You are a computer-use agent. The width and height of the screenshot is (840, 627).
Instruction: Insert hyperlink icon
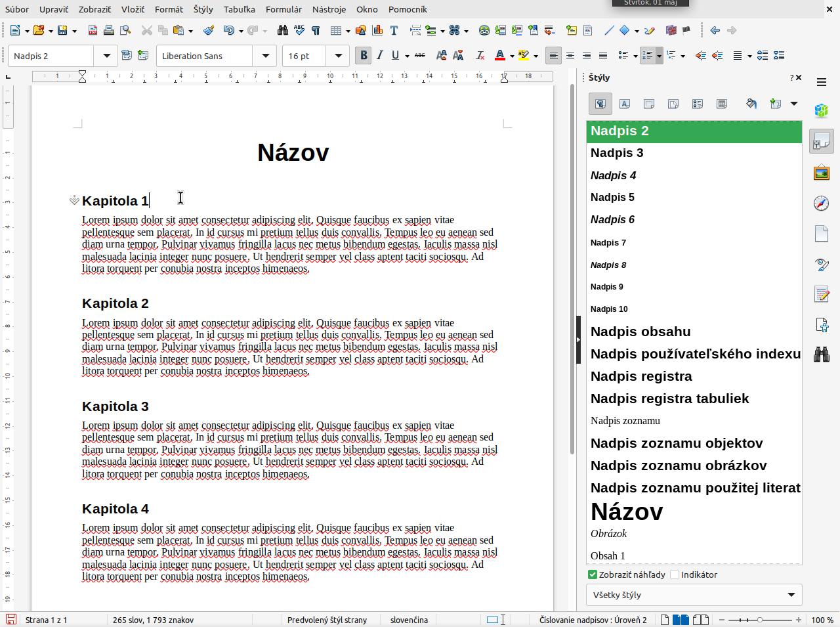tap(484, 30)
